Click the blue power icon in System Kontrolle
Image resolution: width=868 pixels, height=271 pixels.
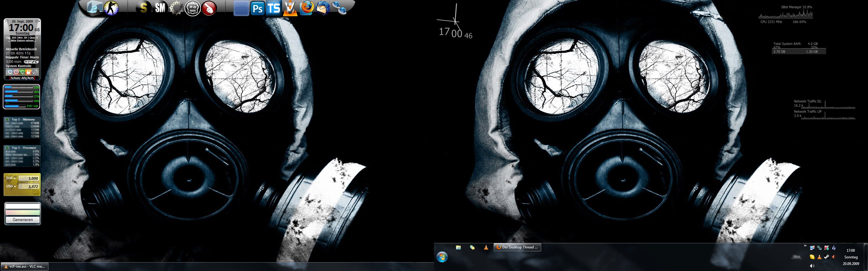(x=10, y=72)
